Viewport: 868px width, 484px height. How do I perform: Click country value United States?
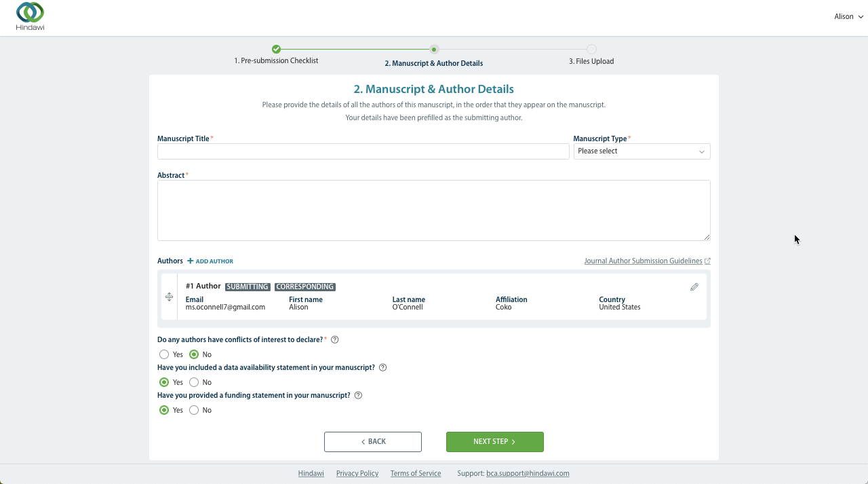tap(620, 307)
